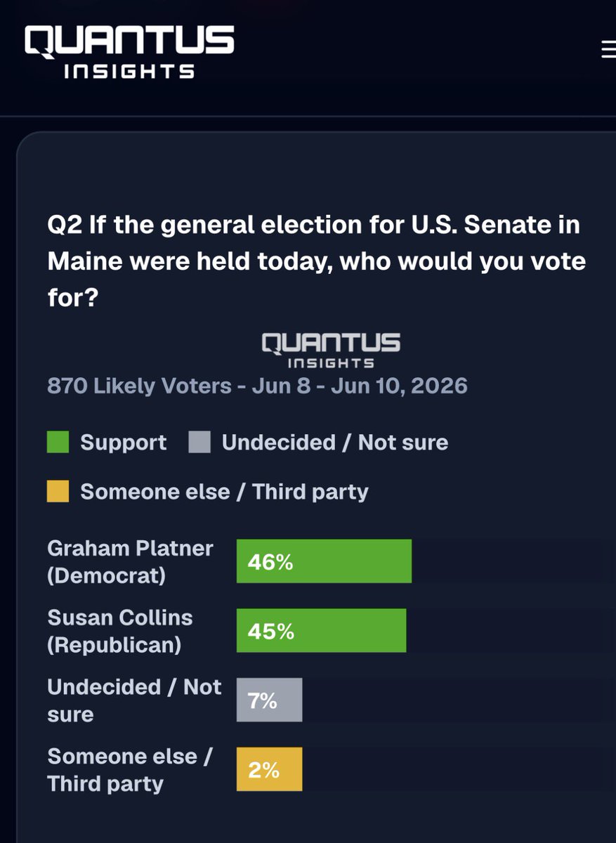Toggle Undecided / Not sure legend label
Viewport: 616px width, 843px height.
pos(335,443)
